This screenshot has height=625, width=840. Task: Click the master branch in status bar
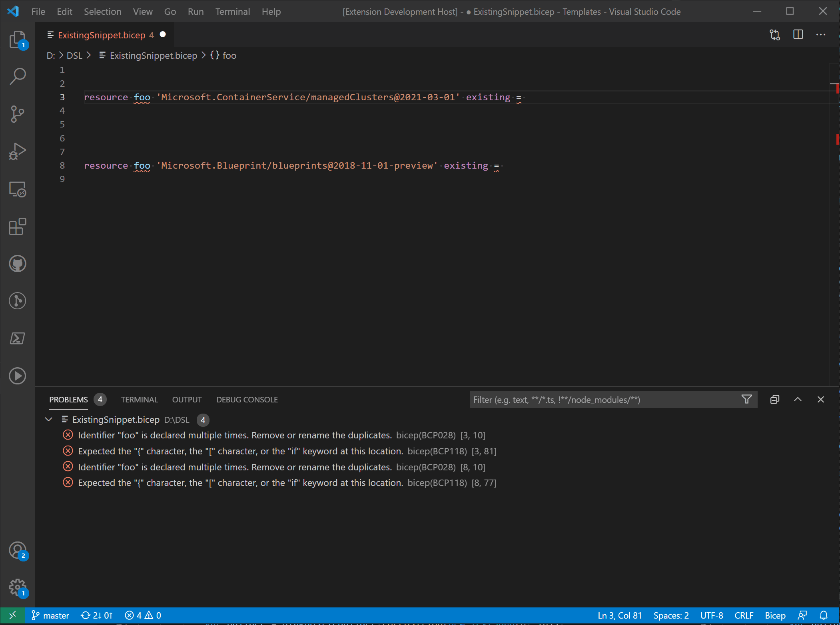pyautogui.click(x=50, y=615)
